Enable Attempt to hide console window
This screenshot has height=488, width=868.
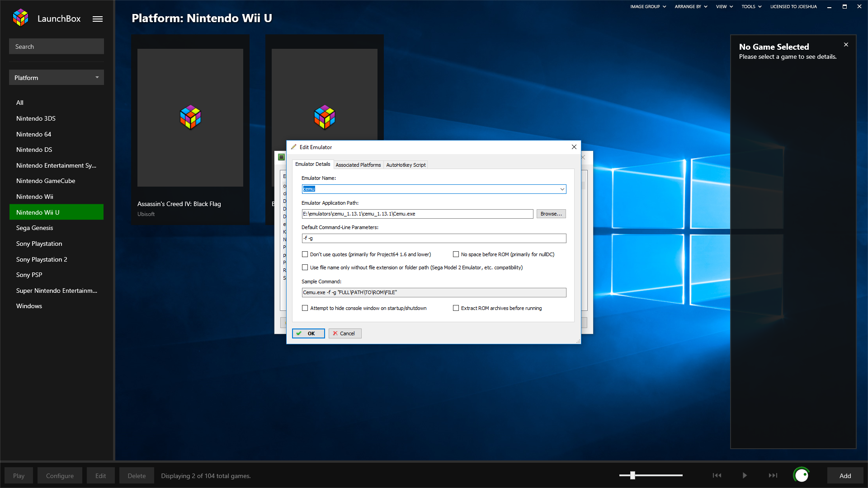point(305,308)
